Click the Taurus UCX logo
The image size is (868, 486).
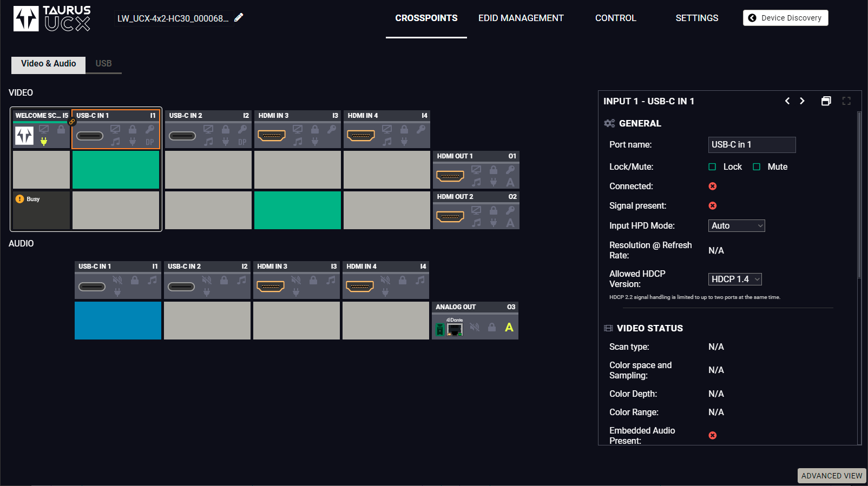(x=52, y=18)
